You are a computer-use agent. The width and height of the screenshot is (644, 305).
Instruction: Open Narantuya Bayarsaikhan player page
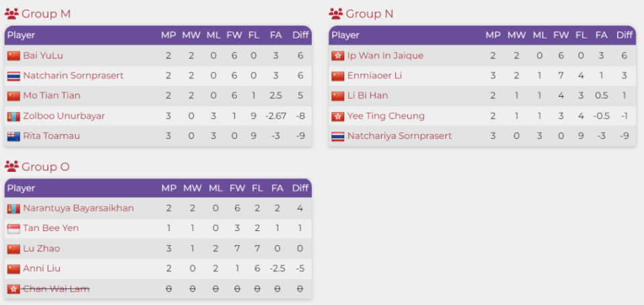click(x=78, y=208)
